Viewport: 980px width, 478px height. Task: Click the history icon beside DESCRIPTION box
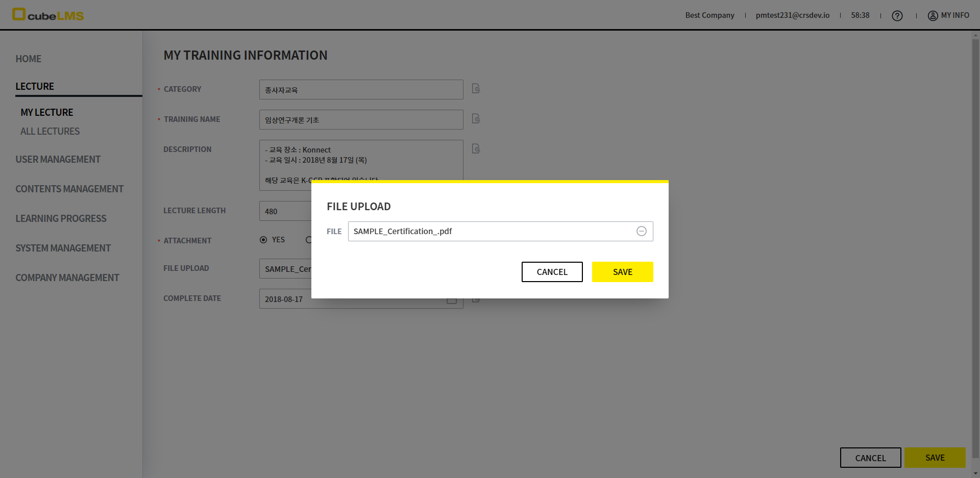pos(476,149)
